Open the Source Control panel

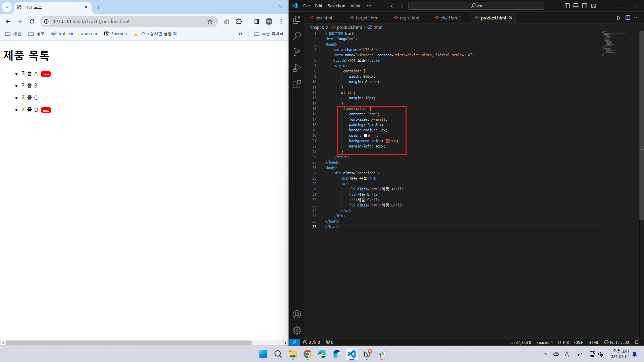click(297, 52)
